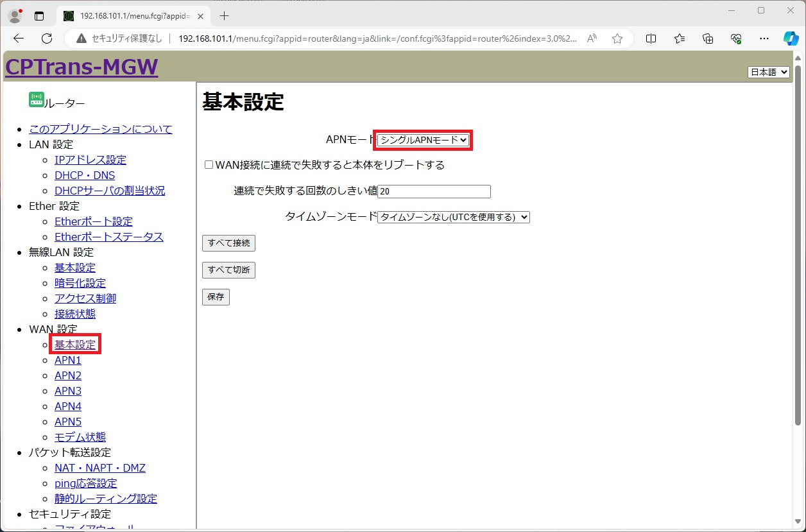Enable reboot on consecutive WAN connection failure checkbox
Viewport: 806px width, 532px height.
(x=209, y=165)
